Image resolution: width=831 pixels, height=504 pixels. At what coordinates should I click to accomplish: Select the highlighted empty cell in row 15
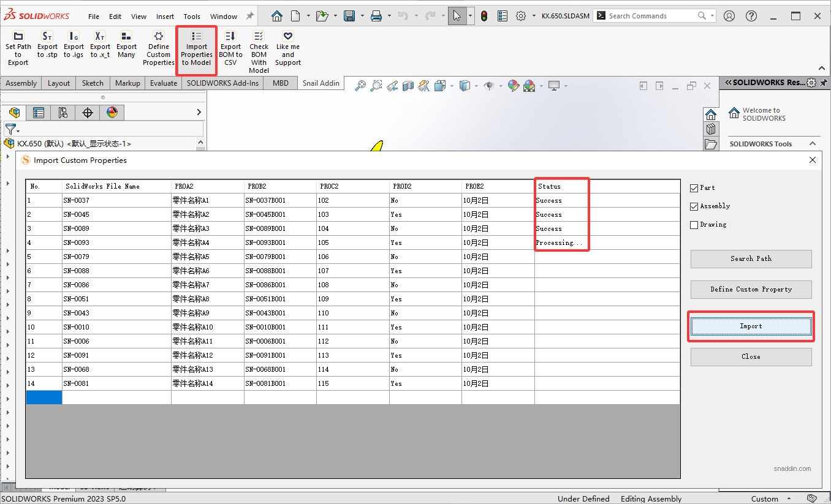click(x=44, y=397)
